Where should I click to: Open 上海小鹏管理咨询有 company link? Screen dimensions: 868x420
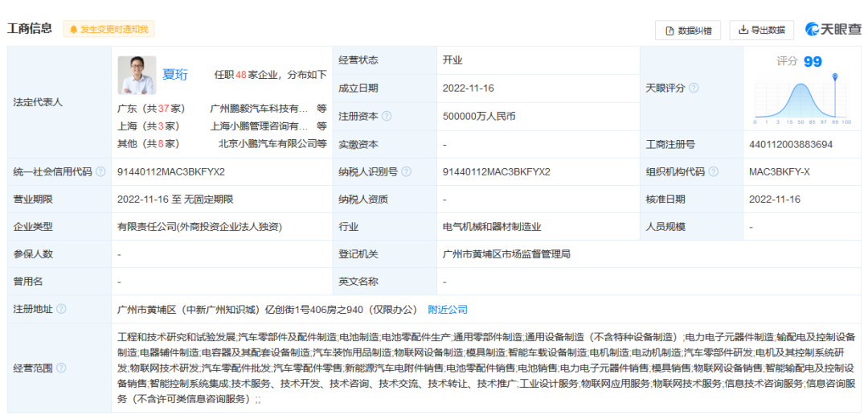tap(259, 126)
